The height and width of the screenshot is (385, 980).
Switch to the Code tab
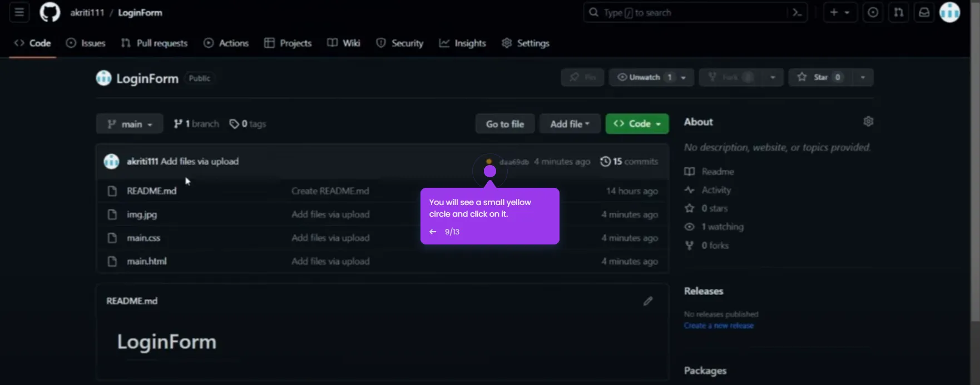[33, 43]
